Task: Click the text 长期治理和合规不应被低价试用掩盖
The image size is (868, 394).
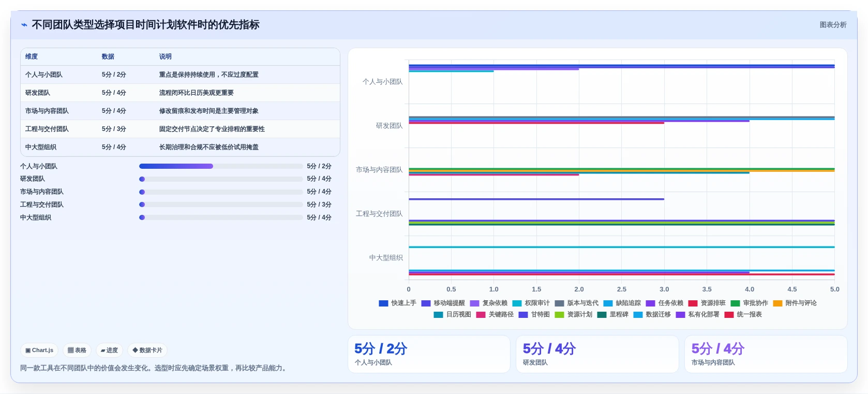Action: coord(209,147)
